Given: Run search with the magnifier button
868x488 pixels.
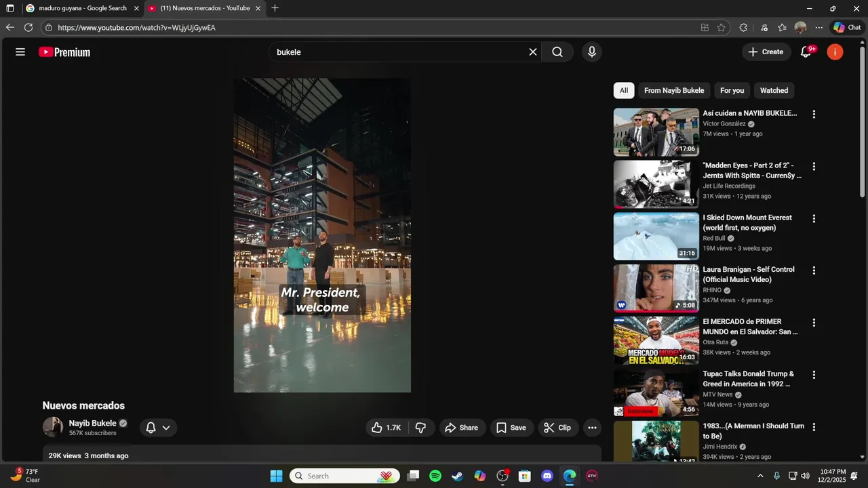Looking at the screenshot, I should pos(557,52).
